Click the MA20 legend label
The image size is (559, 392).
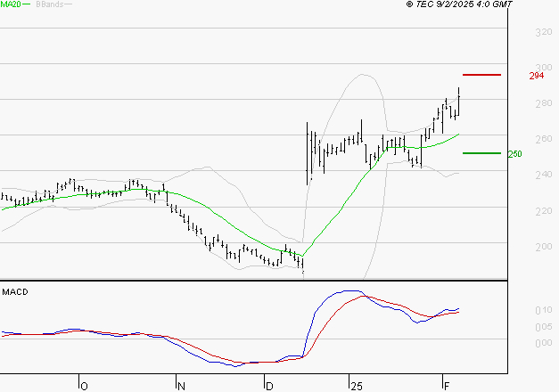tap(11, 4)
